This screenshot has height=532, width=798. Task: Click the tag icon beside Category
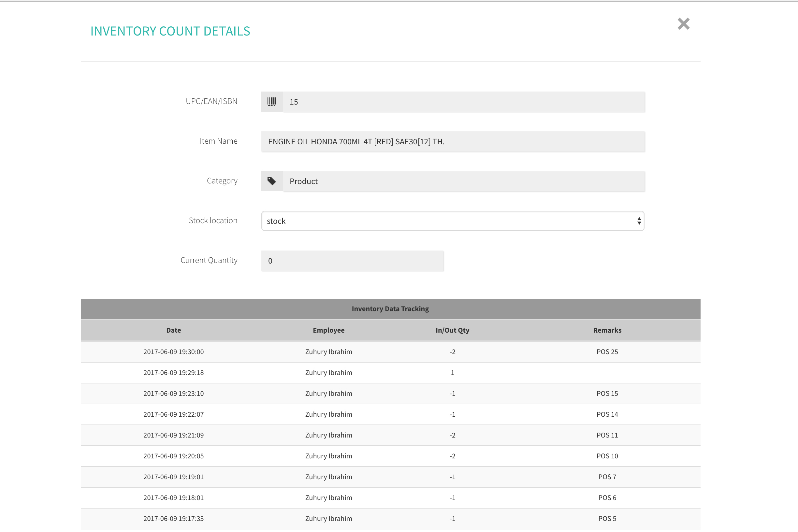tap(272, 181)
